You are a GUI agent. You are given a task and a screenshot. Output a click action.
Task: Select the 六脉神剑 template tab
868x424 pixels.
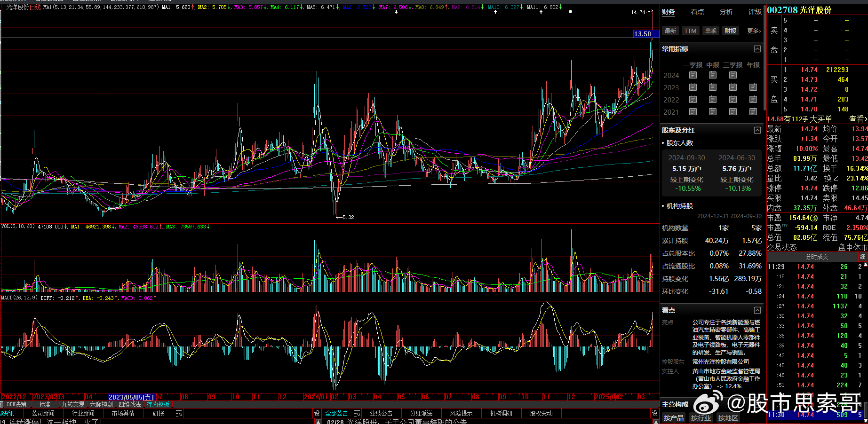(102, 404)
